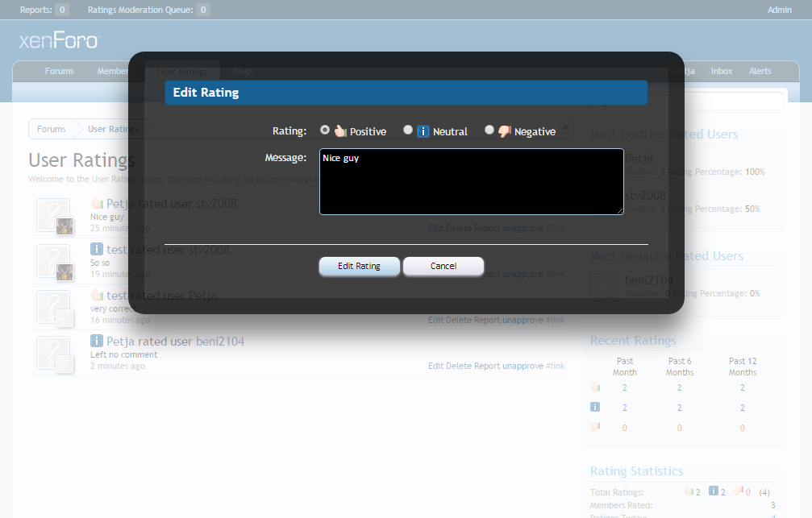The height and width of the screenshot is (518, 812).
Task: Open #link on the 'Left no comment' rating
Action: pos(555,366)
